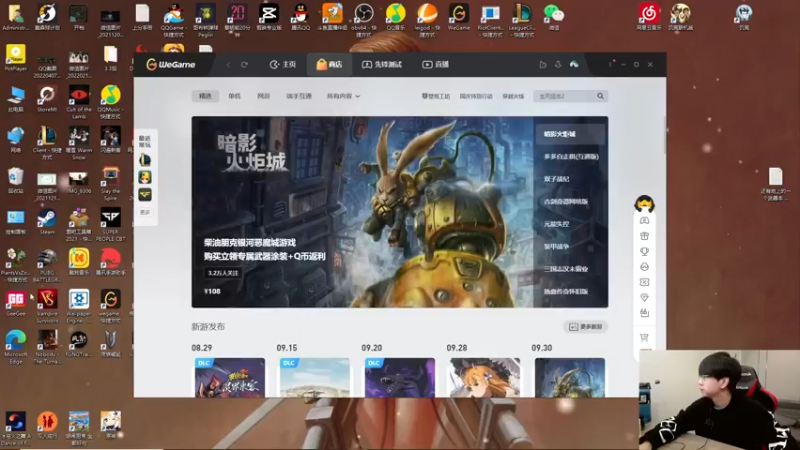Viewport: 800px width, 450px height.
Task: Switch to the 直播 live tab
Action: pyautogui.click(x=435, y=64)
